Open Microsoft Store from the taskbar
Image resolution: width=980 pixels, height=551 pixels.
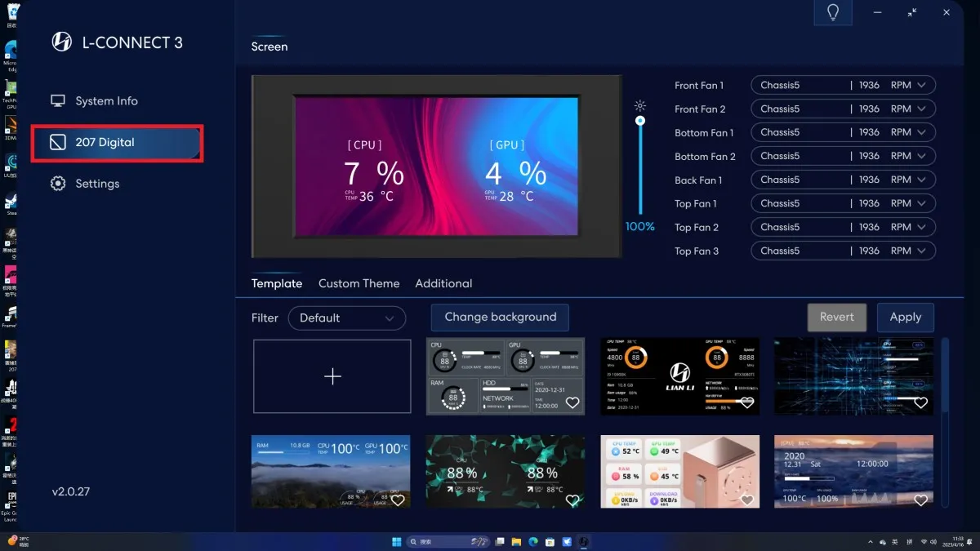point(550,541)
